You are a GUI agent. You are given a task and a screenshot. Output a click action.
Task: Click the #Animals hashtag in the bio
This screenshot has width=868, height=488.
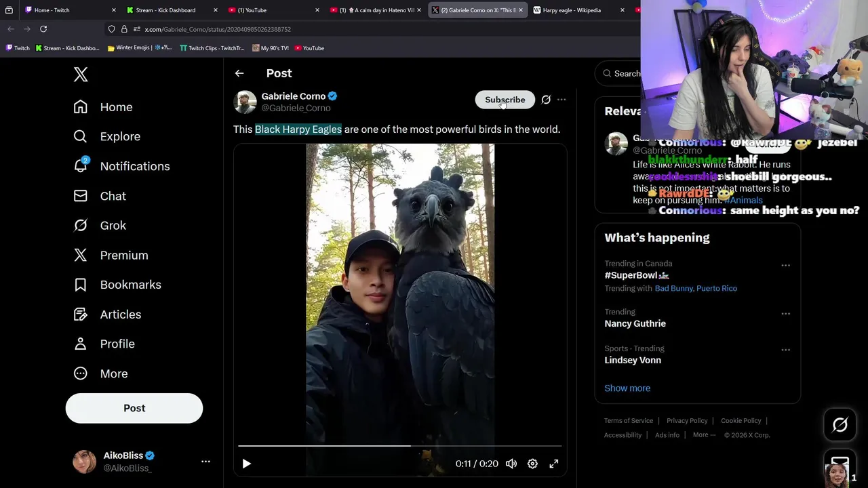(743, 201)
